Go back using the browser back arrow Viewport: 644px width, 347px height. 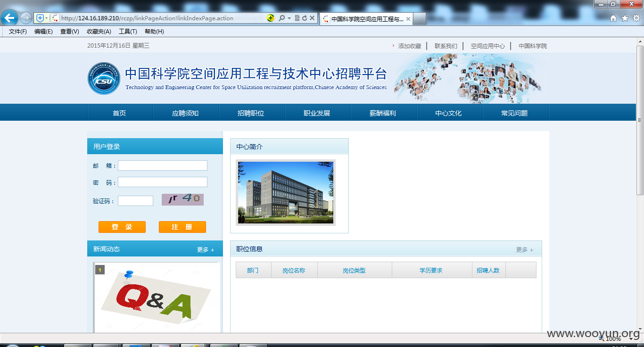9,18
